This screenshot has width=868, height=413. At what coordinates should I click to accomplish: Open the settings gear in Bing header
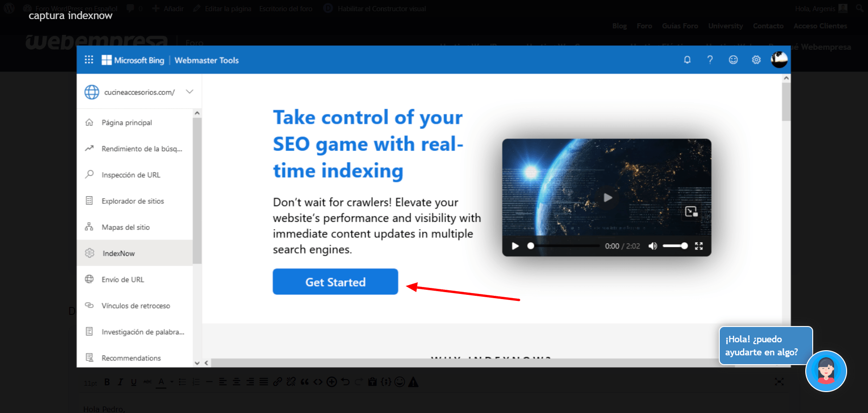click(x=756, y=60)
